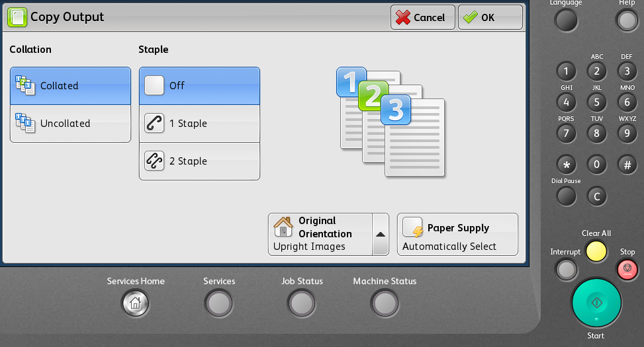This screenshot has width=644, height=347.
Task: Open Paper Supply Automatically Select
Action: pyautogui.click(x=457, y=235)
